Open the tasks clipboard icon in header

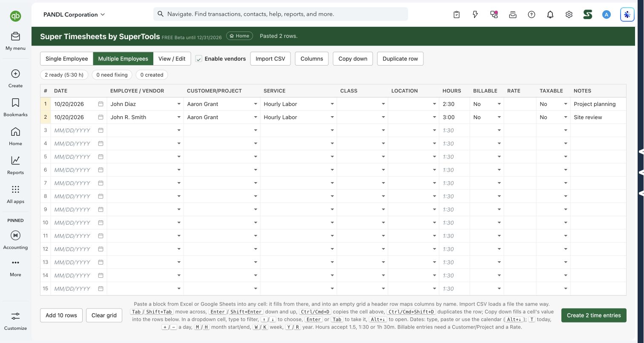(x=457, y=14)
